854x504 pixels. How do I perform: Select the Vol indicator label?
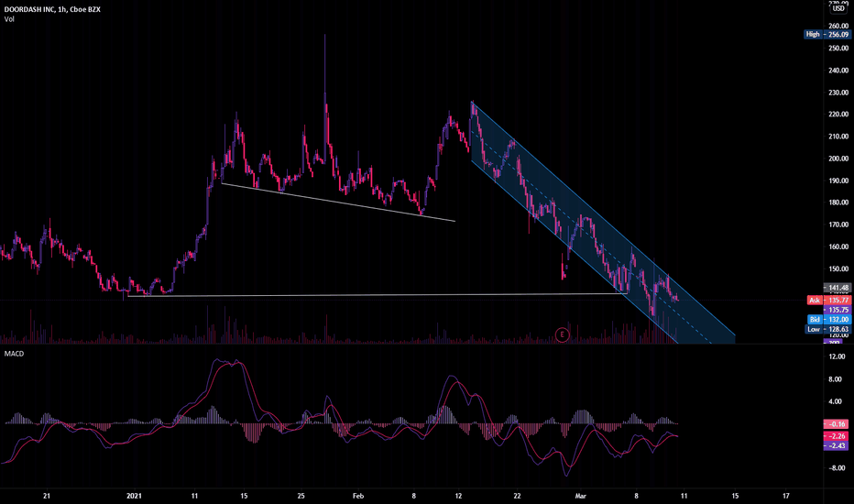pos(9,19)
